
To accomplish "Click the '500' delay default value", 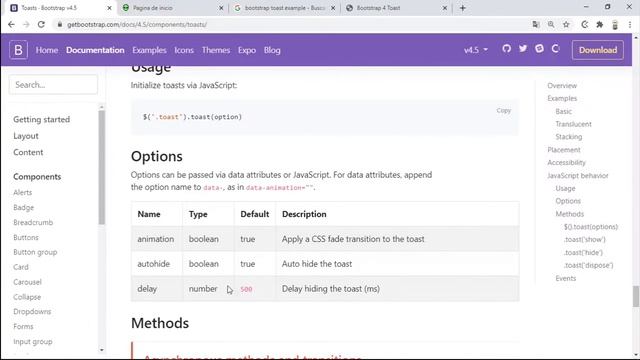I will coord(246,289).
